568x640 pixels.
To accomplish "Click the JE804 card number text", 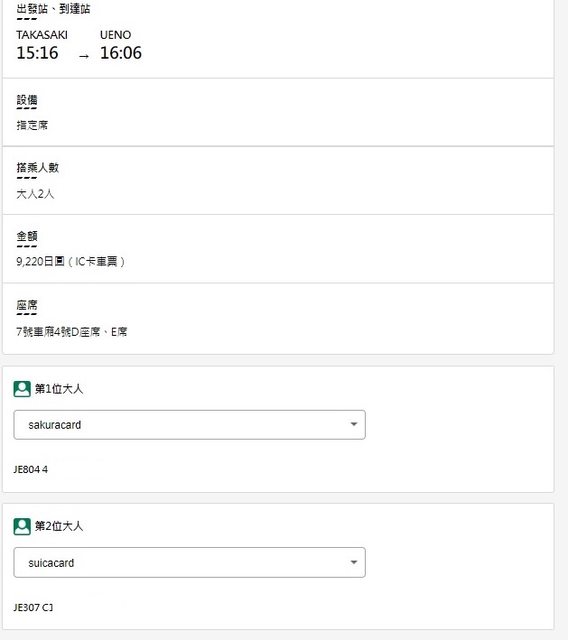I will pos(31,469).
